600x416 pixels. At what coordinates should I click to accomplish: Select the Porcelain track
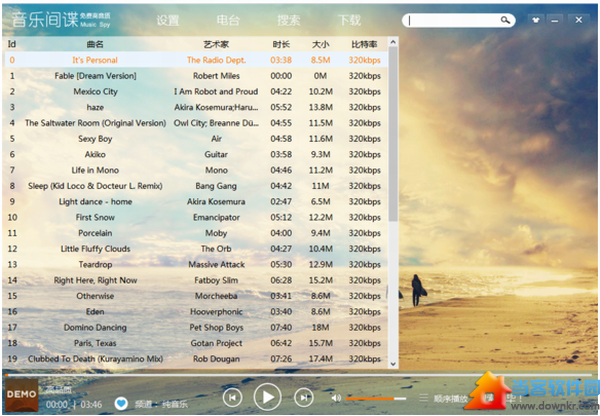pos(95,233)
